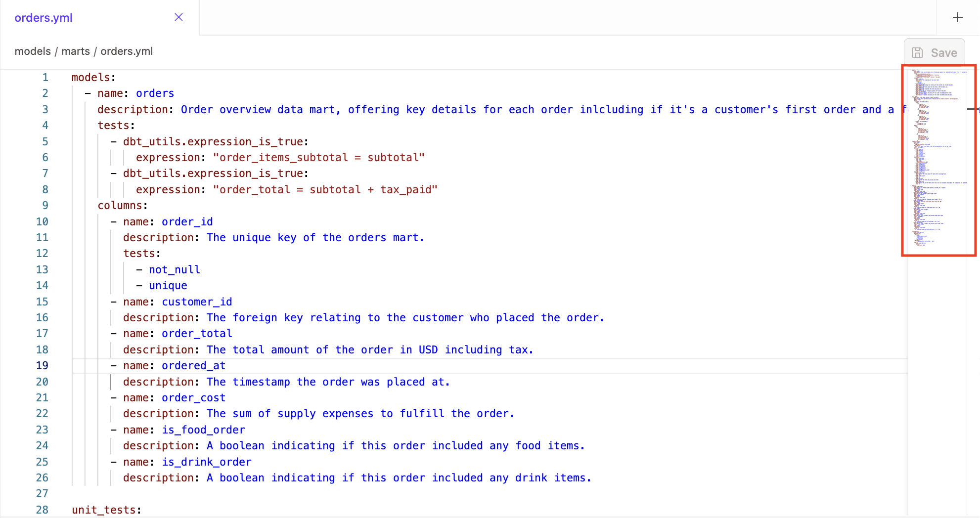Click the unique test on line 14

168,285
